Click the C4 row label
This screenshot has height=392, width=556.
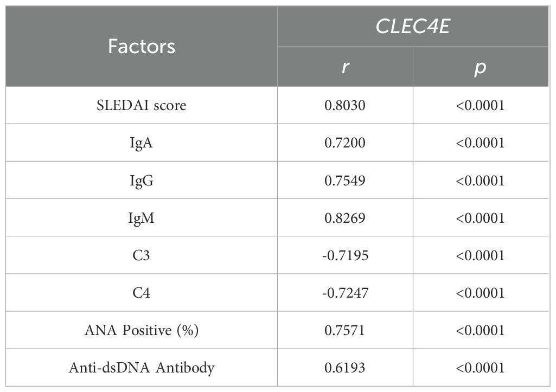[142, 293]
